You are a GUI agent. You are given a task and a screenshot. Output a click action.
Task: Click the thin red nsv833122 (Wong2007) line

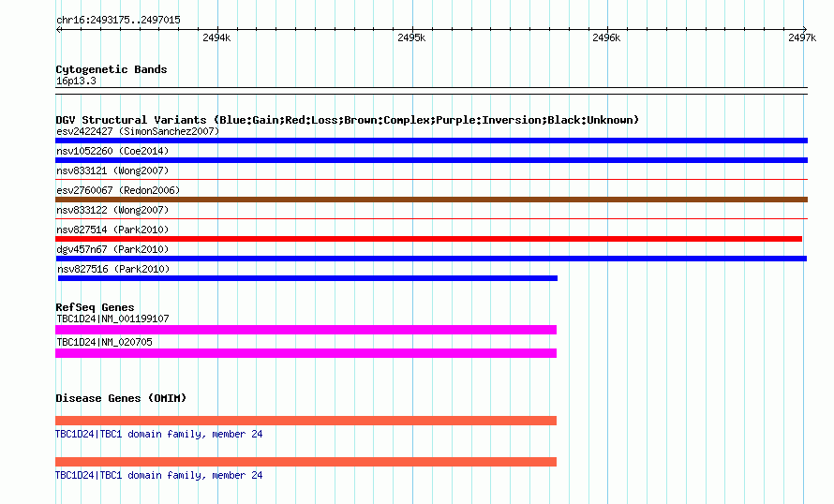click(x=431, y=219)
